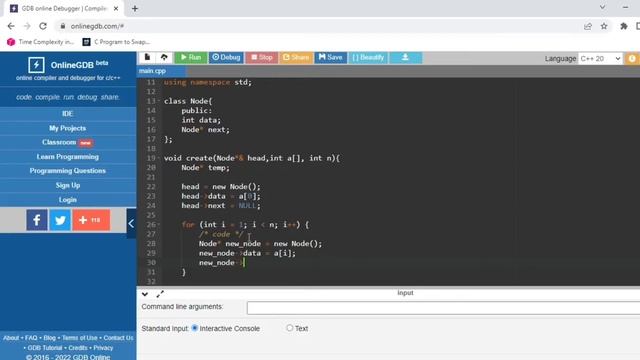
Task: Click the OnlineGDB lightning logo
Action: 36,65
